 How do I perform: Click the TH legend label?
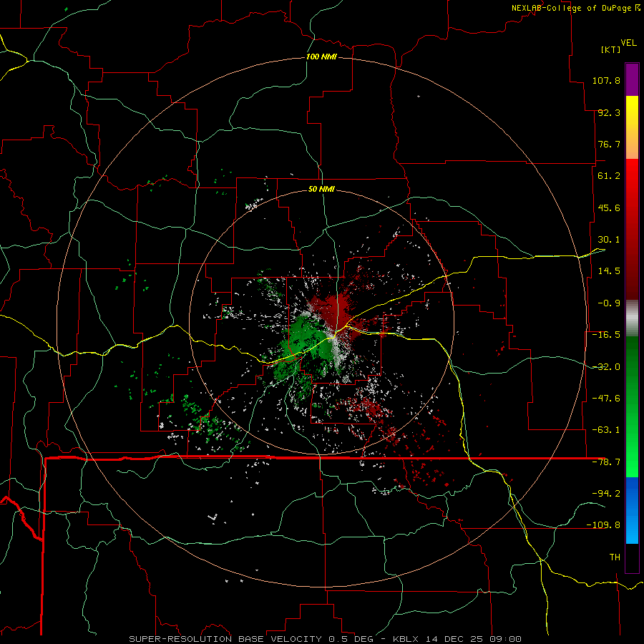pyautogui.click(x=615, y=557)
